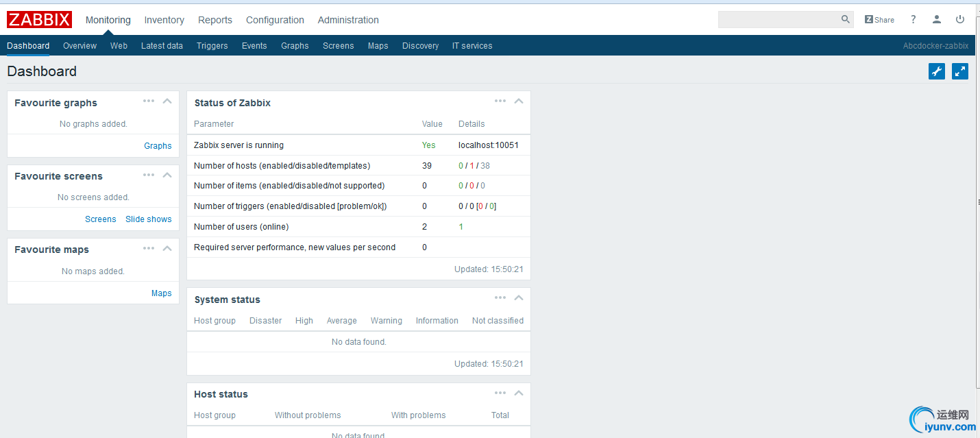Collapse the Status of Zabbix widget
Viewport: 980px width, 438px height.
(x=519, y=101)
